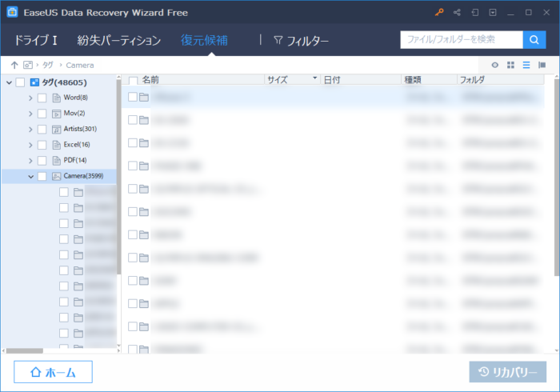Click the Mov video type icon
The image size is (560, 392).
tap(57, 114)
